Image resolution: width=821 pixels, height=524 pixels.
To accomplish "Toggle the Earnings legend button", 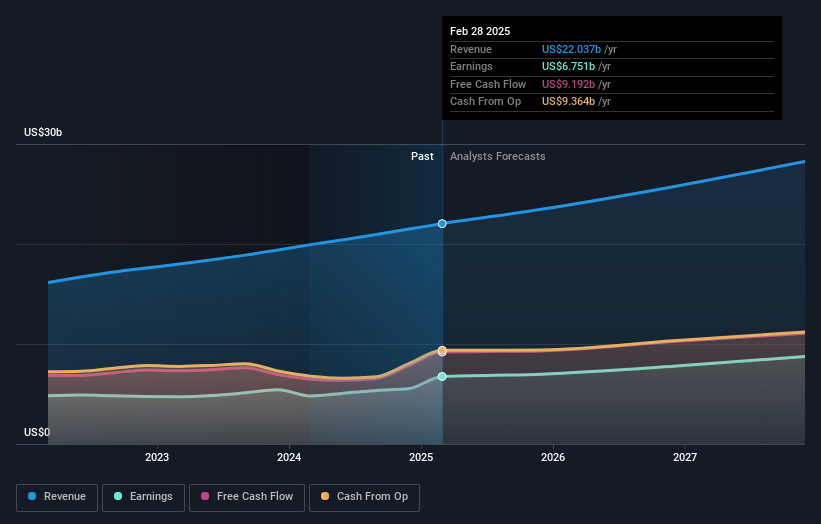I will pyautogui.click(x=143, y=497).
